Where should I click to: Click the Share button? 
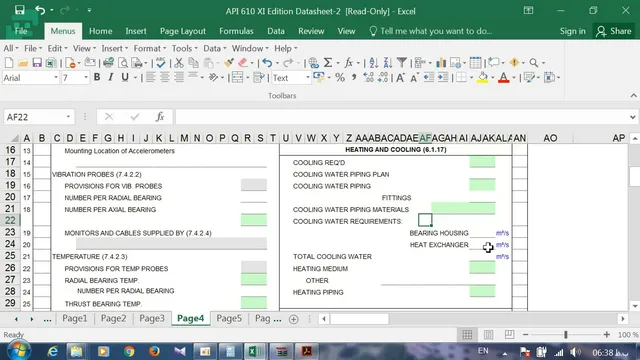614,31
